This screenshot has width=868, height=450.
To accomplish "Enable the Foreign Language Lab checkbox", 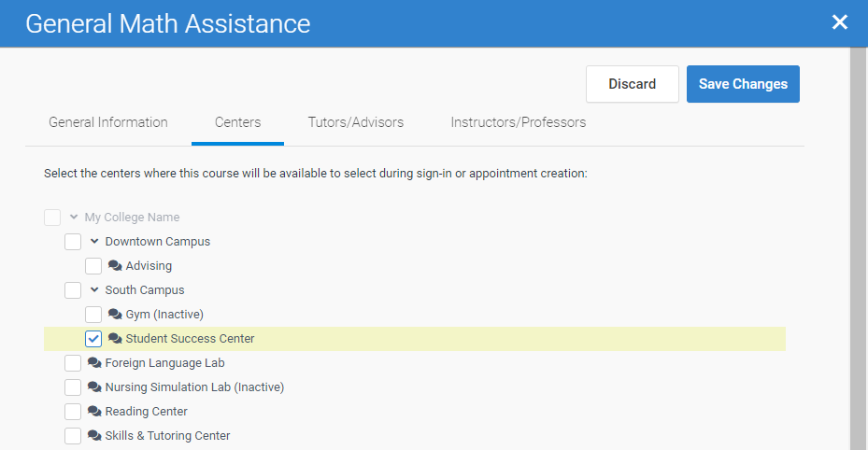I will (x=73, y=363).
